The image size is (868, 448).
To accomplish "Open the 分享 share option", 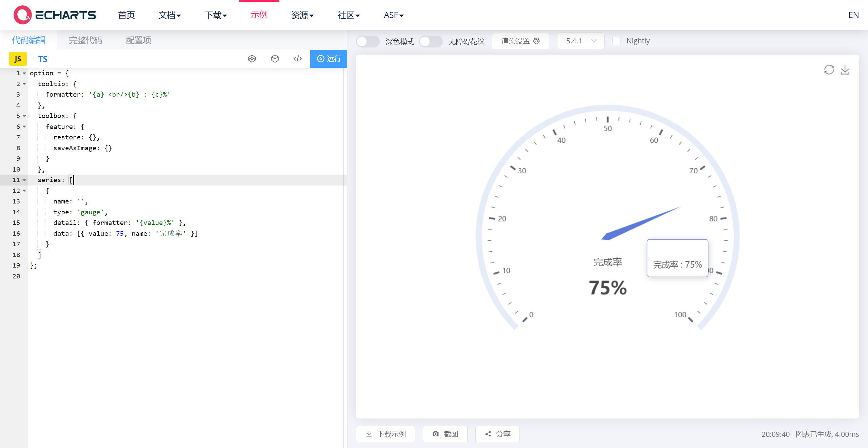I will 497,434.
